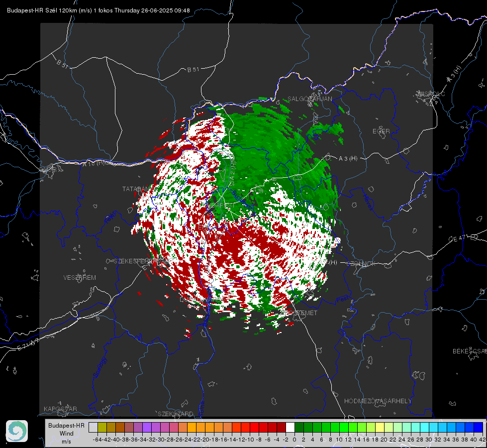Click the Wind label in the legend

67,434
